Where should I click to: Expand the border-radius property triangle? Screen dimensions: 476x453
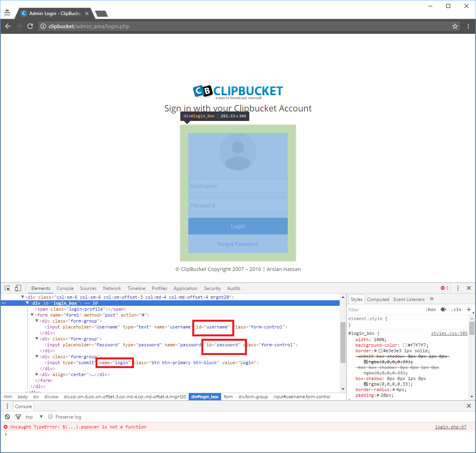[394, 390]
